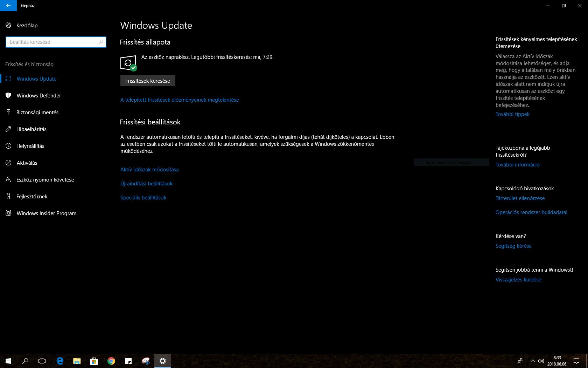Viewport: 588px width, 368px height.
Task: Click the Hibaelhárítás wrench icon
Action: click(8, 129)
